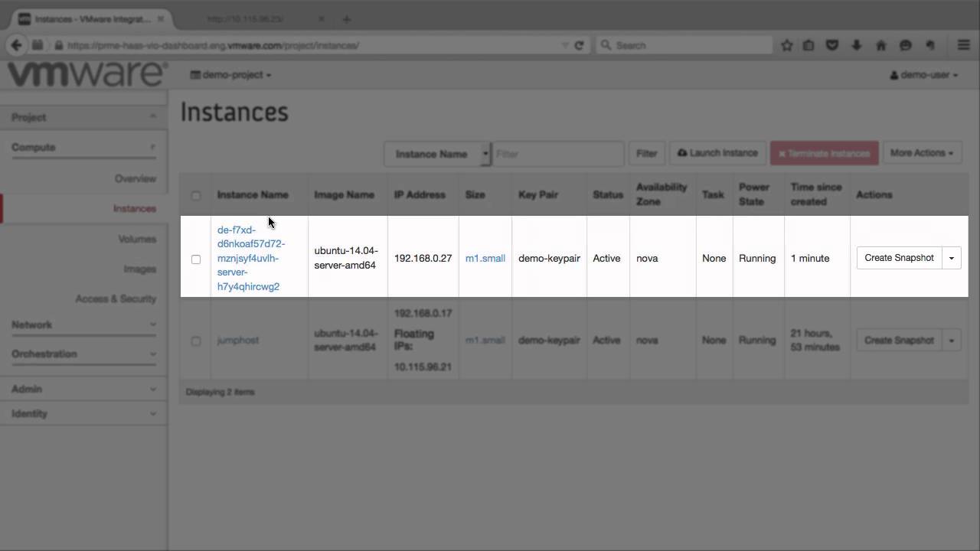Open Overview in the sidebar
This screenshot has height=551, width=980.
pyautogui.click(x=135, y=178)
